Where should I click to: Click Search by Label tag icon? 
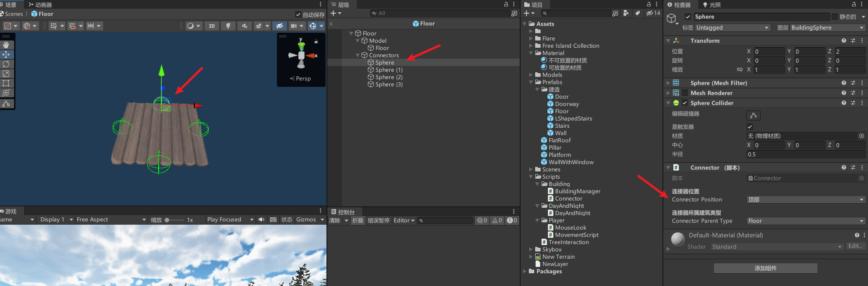(637, 13)
